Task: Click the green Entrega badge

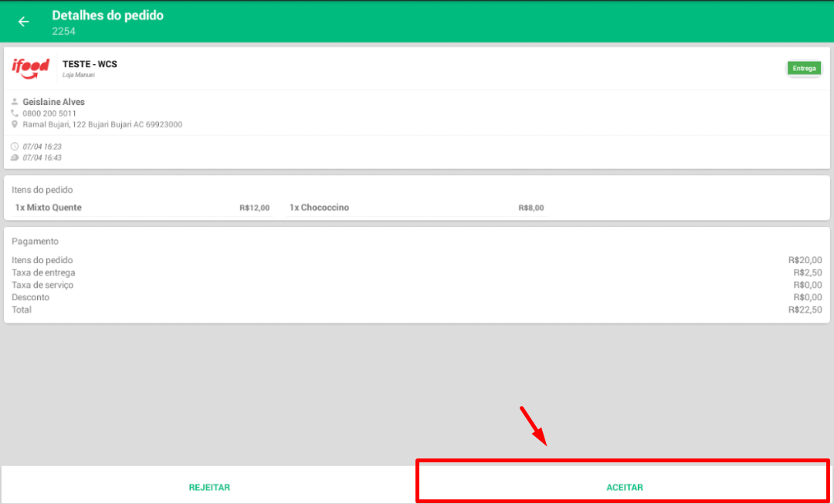Action: 804,69
